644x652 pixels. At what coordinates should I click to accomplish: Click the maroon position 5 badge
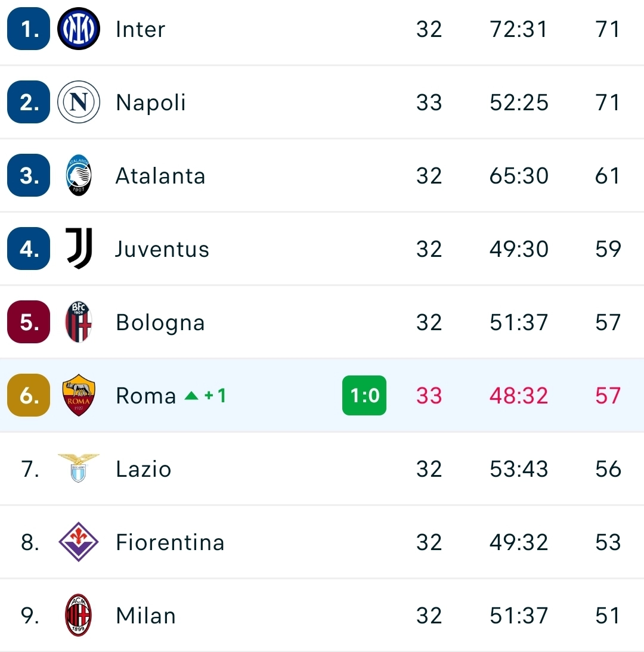[x=29, y=322]
